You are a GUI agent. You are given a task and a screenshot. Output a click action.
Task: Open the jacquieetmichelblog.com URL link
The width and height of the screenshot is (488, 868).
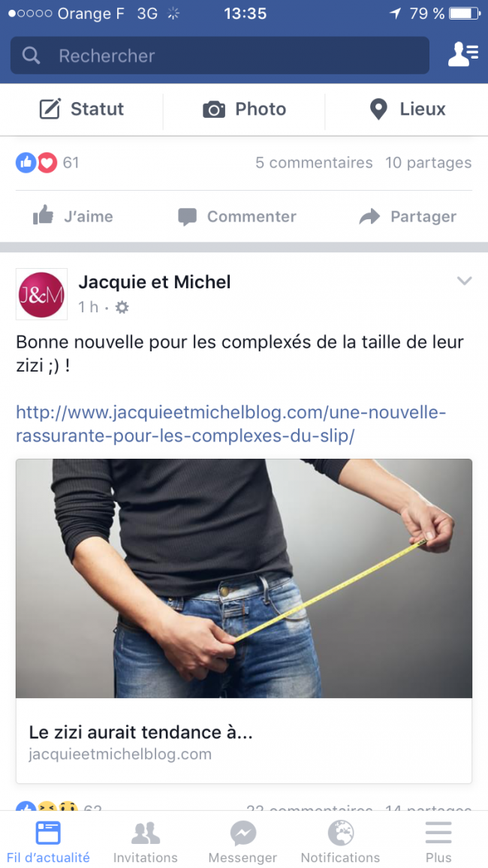(230, 424)
